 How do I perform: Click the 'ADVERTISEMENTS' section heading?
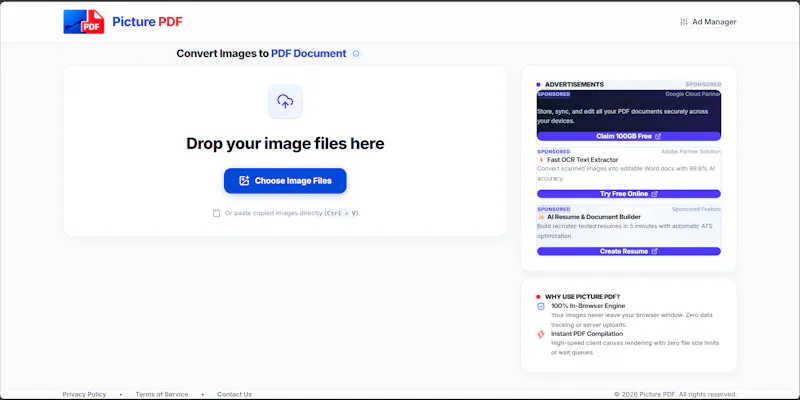574,85
